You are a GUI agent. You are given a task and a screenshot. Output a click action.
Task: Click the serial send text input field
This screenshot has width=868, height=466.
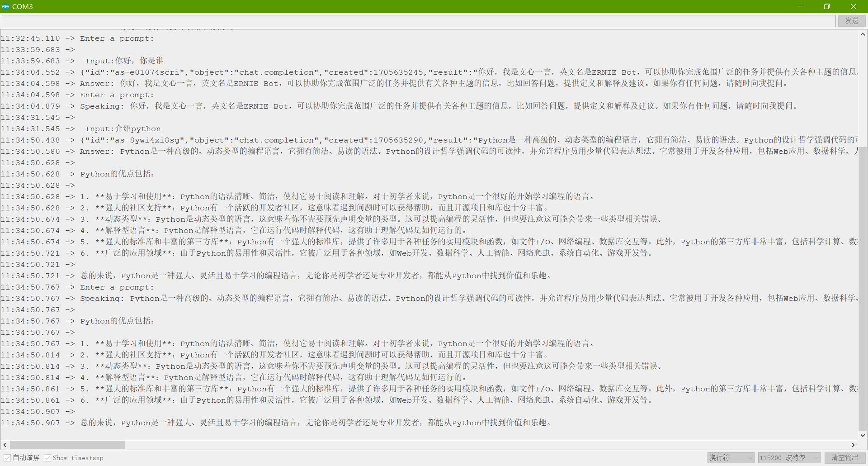tap(419, 21)
